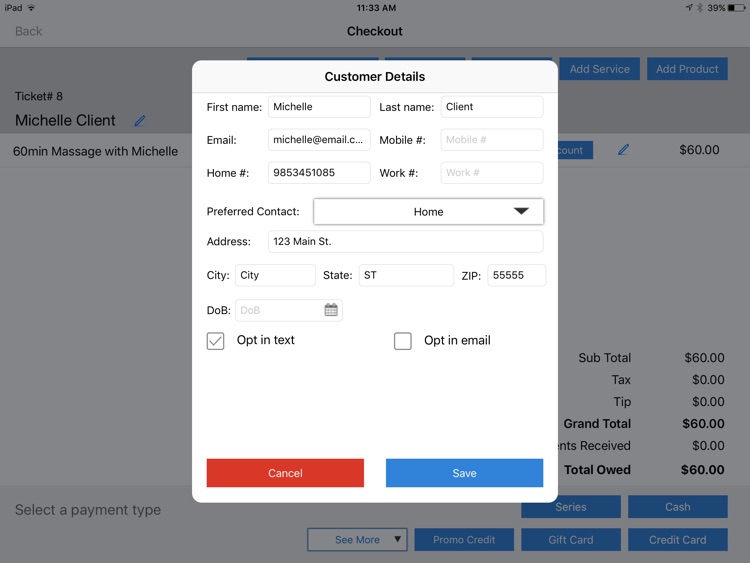Click the empty Mobile # field

pos(492,140)
